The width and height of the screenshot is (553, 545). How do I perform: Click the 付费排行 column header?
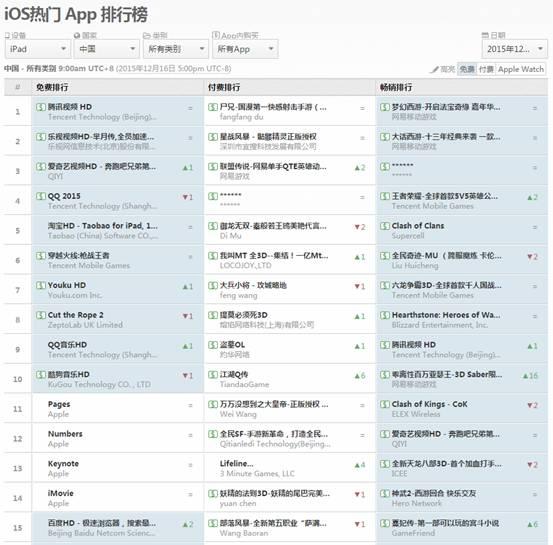224,87
